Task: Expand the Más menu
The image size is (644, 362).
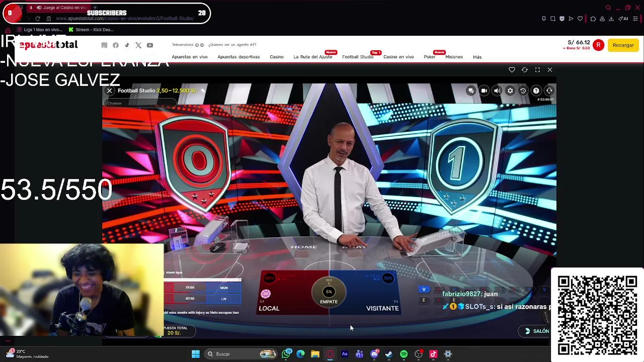Action: pyautogui.click(x=477, y=57)
